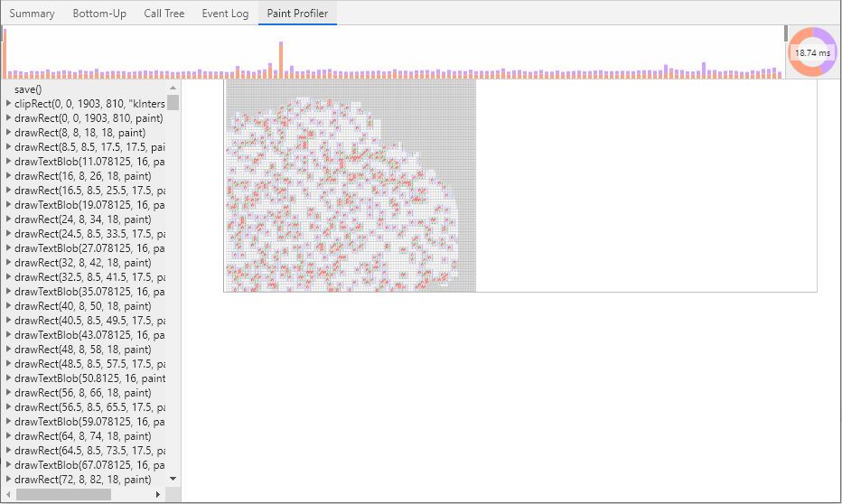
Task: Select the Call Tree tab
Action: (164, 14)
